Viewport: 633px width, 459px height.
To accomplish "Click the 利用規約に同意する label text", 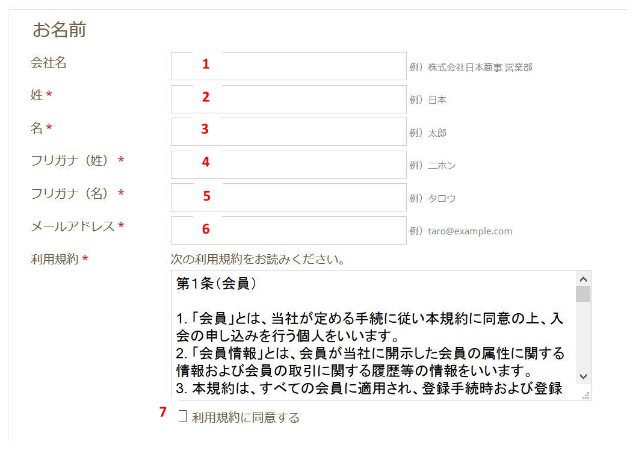I will [246, 417].
